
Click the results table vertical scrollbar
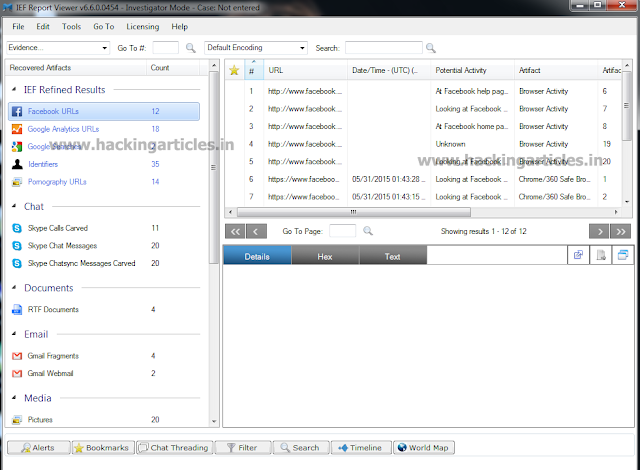(627, 105)
